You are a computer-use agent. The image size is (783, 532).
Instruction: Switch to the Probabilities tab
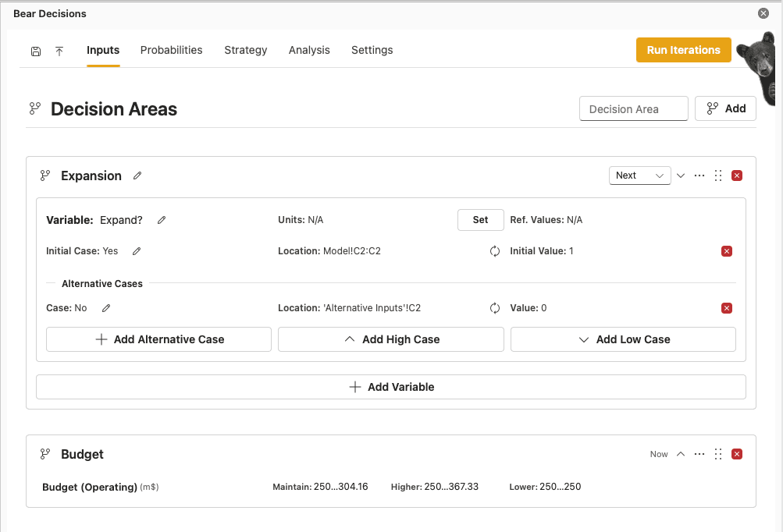click(171, 50)
